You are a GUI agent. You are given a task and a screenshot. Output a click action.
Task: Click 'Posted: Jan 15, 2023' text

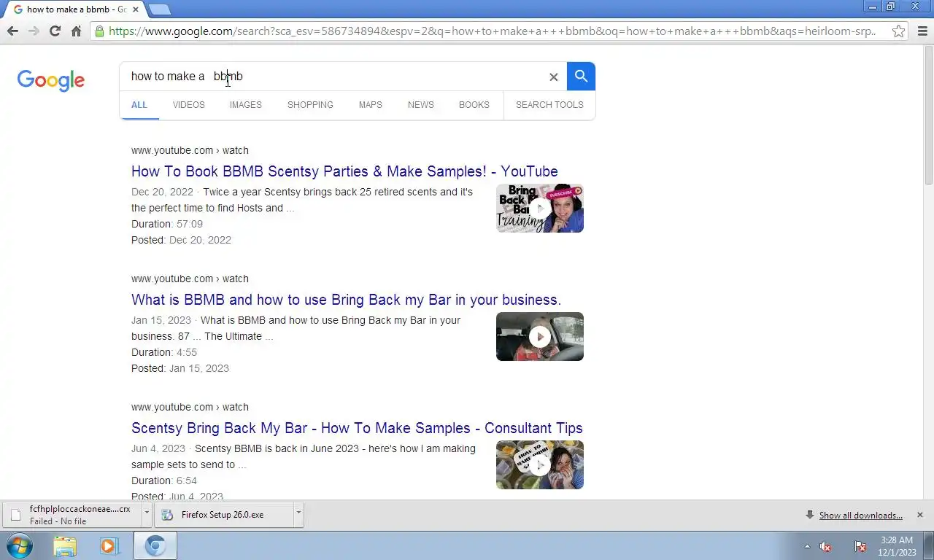(180, 368)
